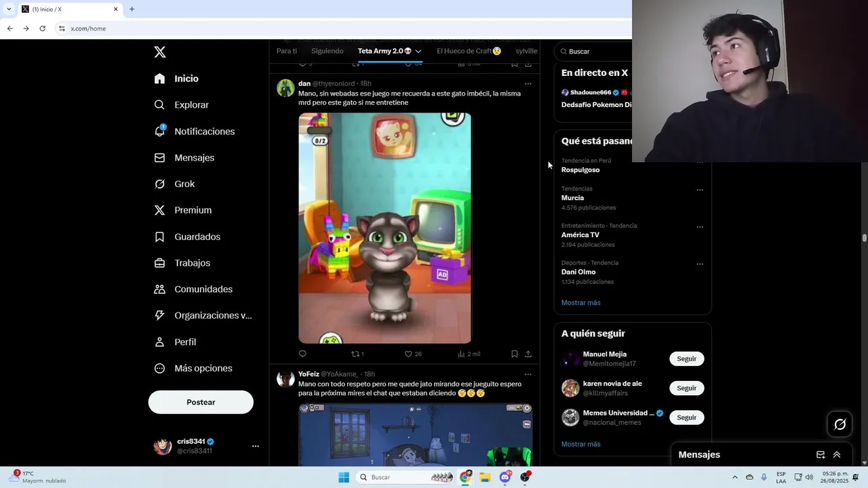
Task: Switch to El Hueco de Craft tab
Action: pos(469,51)
